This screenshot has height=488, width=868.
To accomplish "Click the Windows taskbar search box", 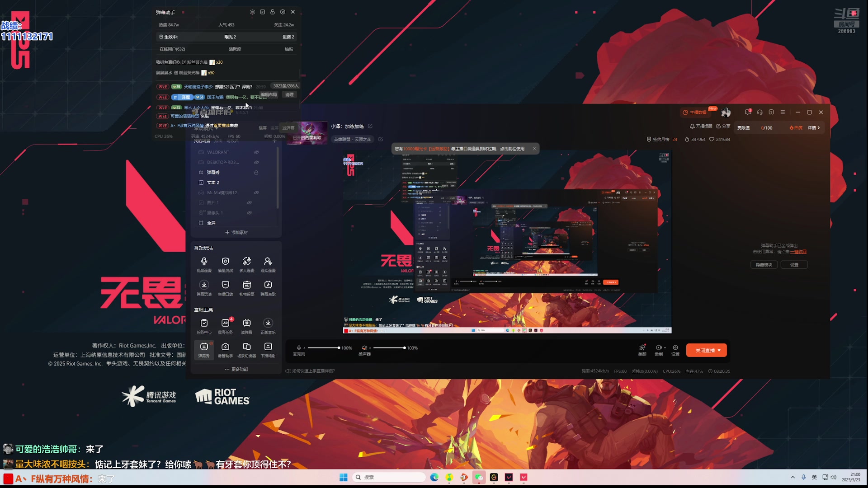I will [x=389, y=477].
